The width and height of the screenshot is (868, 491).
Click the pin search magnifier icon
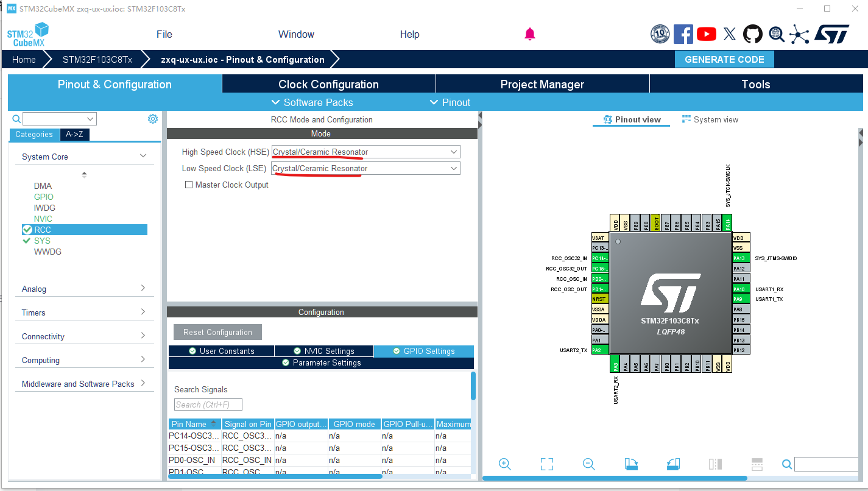pyautogui.click(x=787, y=465)
